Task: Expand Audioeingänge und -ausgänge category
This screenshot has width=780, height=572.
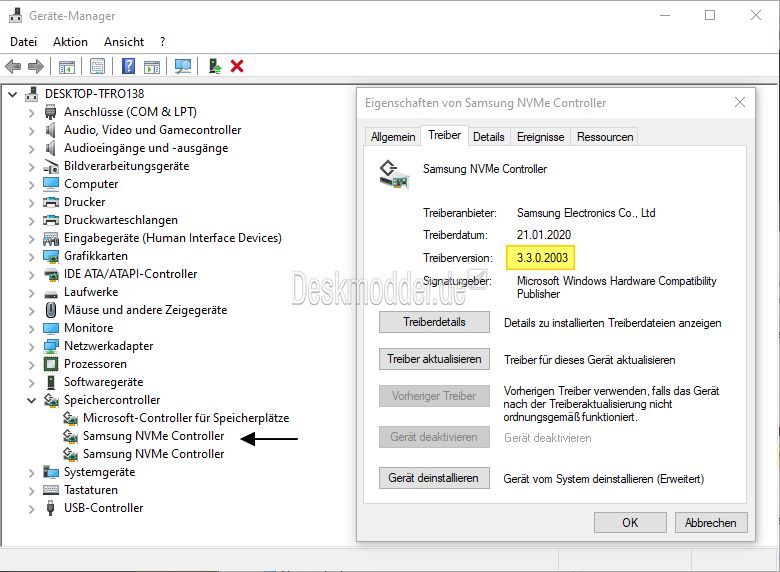Action: pyautogui.click(x=31, y=149)
